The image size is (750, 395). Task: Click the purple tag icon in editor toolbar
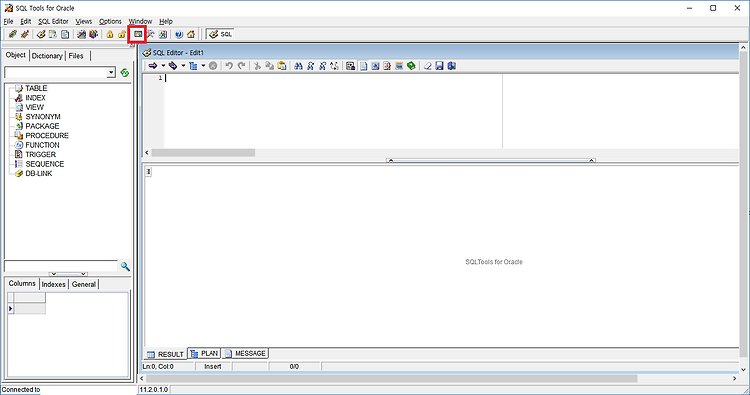173,66
